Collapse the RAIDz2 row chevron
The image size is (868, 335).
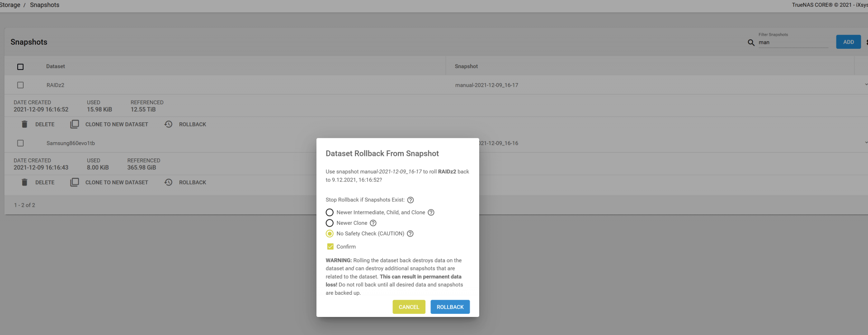click(866, 84)
